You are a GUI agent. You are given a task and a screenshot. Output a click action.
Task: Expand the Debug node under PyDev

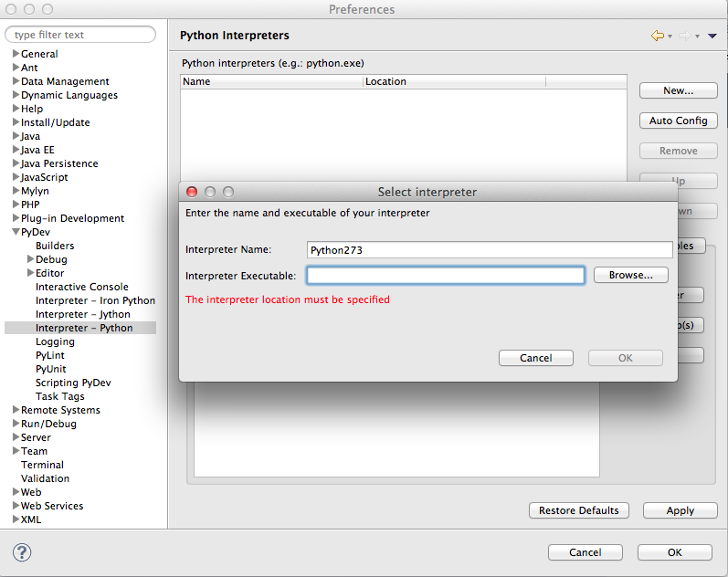pos(30,259)
